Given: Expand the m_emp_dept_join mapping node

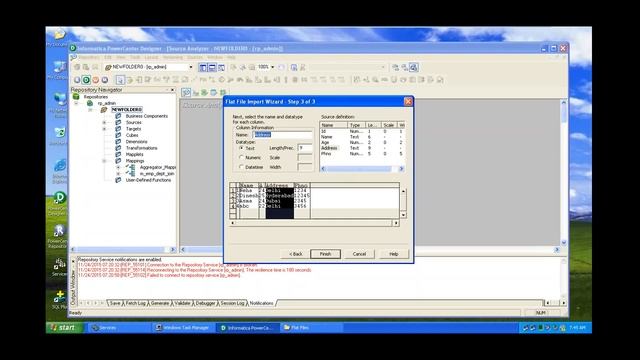Looking at the screenshot, I should pos(118,173).
